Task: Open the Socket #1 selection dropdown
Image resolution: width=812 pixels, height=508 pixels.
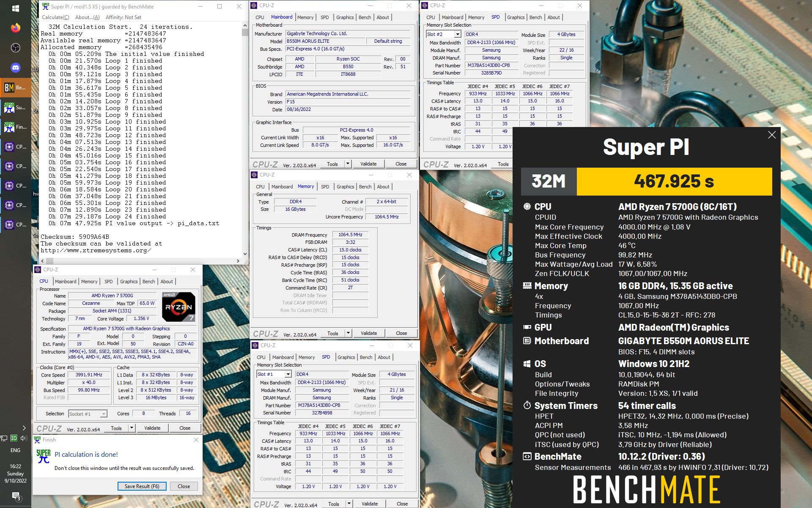Action: click(104, 414)
